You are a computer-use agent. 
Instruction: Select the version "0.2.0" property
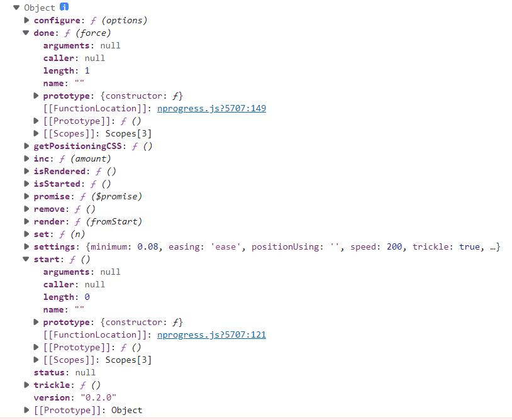[74, 397]
